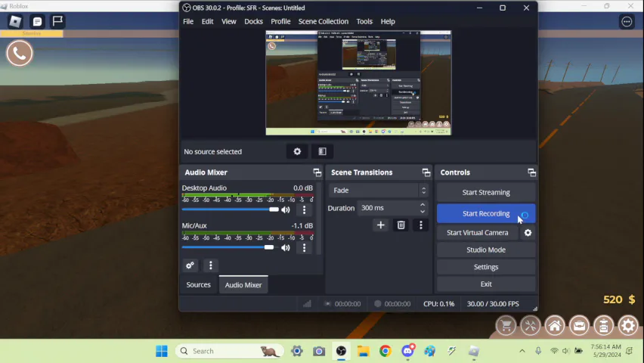Open the Profile menu
644x363 pixels.
[x=280, y=21]
